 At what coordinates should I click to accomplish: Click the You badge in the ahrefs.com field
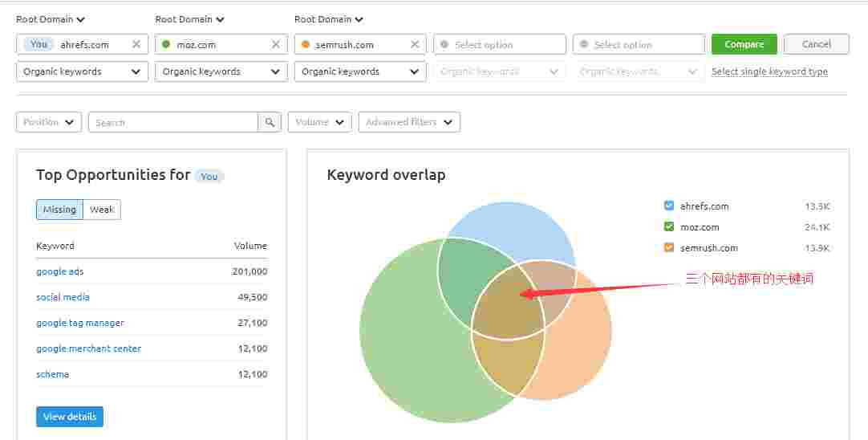(x=39, y=45)
